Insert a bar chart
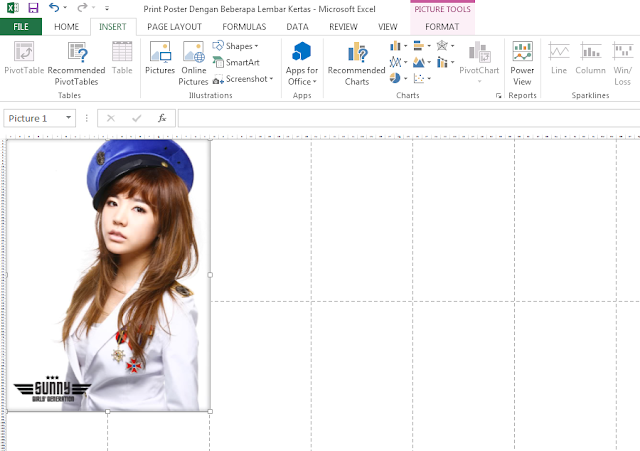Screen dimensions: 640x451 pos(419,46)
